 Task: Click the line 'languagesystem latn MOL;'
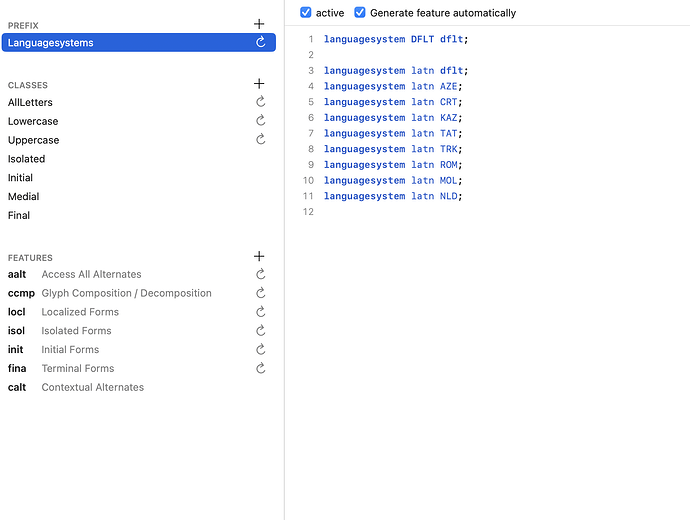click(x=393, y=180)
